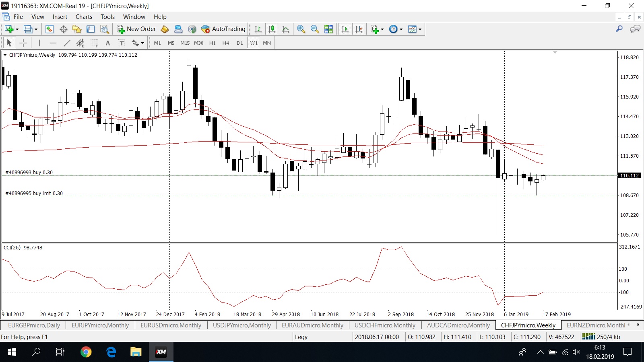This screenshot has height=362, width=644.
Task: Toggle the AutoTrading button
Action: point(223,29)
